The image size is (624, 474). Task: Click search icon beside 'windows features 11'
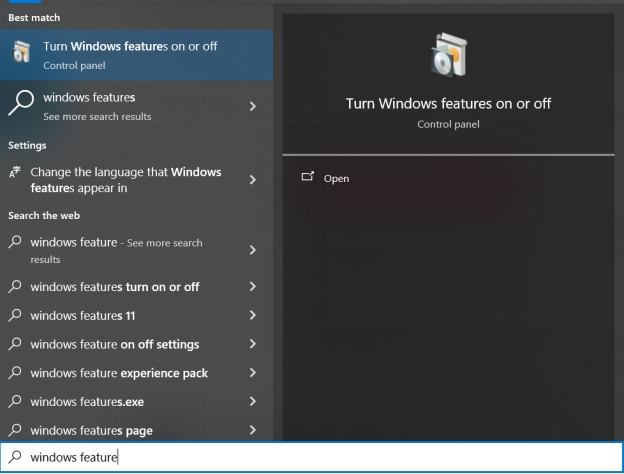click(x=15, y=315)
